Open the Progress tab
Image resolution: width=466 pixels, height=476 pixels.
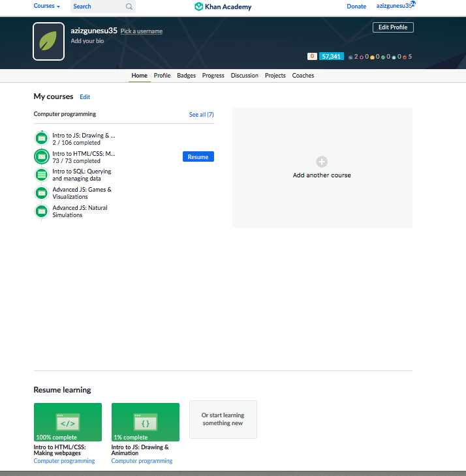click(213, 75)
